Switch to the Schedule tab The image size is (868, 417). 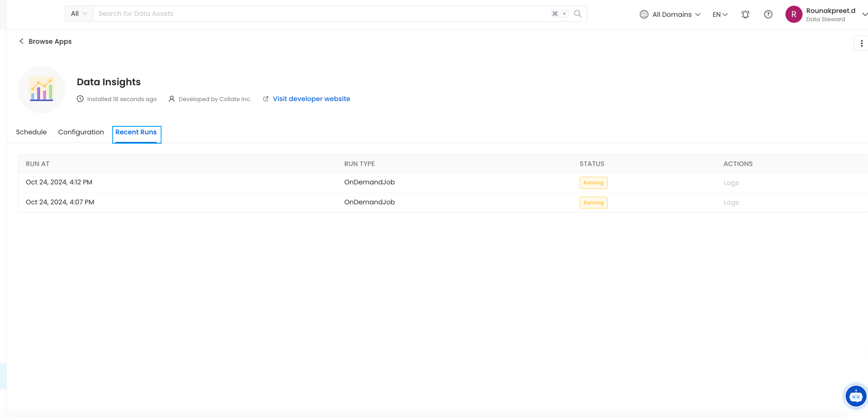pyautogui.click(x=31, y=132)
